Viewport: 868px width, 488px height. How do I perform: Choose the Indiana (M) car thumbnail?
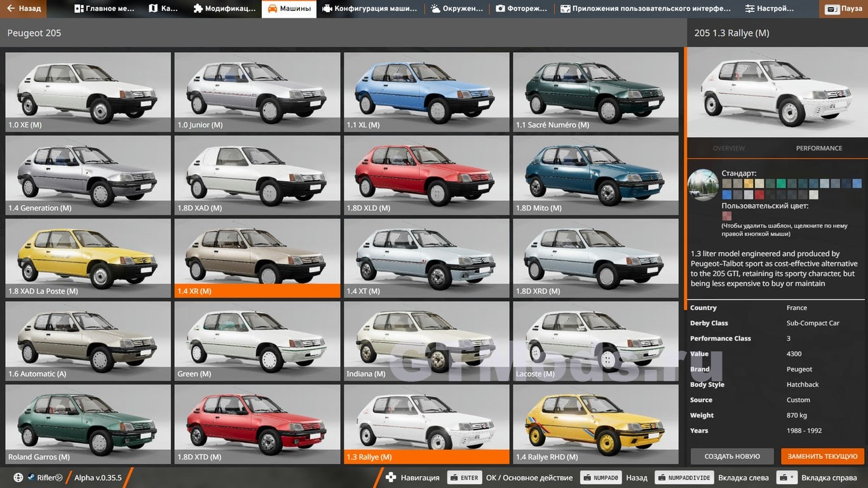click(426, 341)
